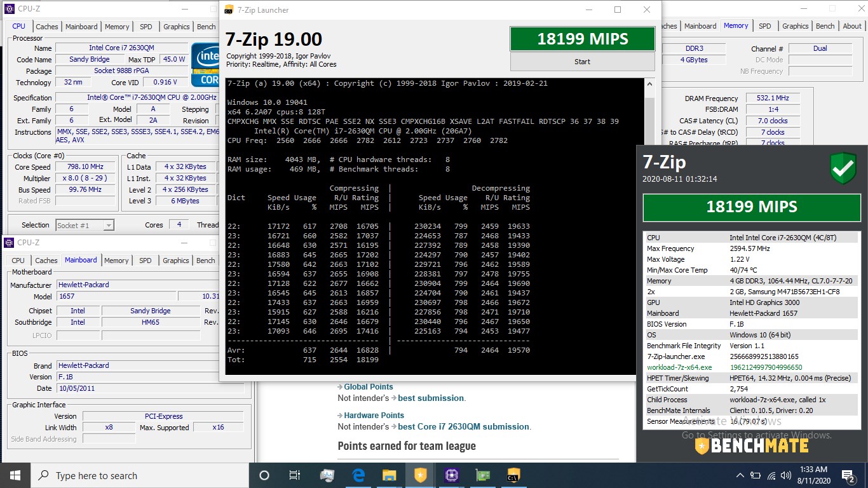This screenshot has width=868, height=488.
Task: Open the About tab in the right CPU-Z window
Action: coord(852,26)
